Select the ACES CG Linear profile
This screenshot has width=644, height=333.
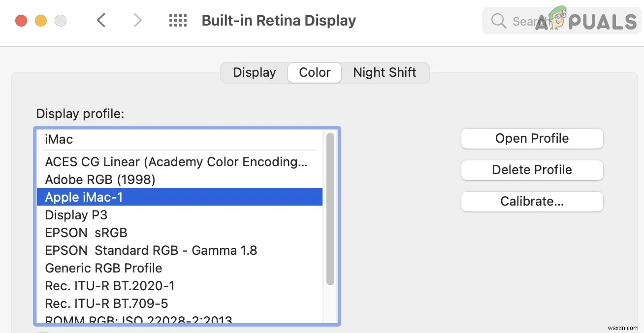tap(176, 162)
